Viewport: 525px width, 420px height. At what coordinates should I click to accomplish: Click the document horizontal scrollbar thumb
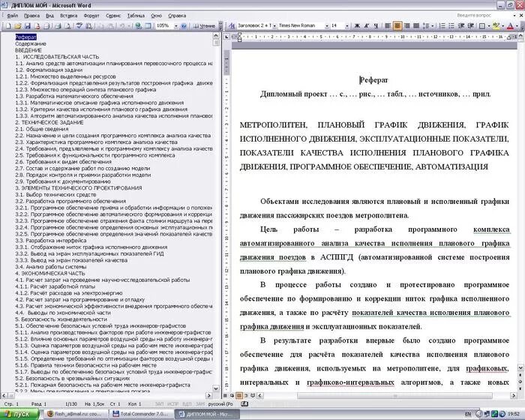coord(395,396)
